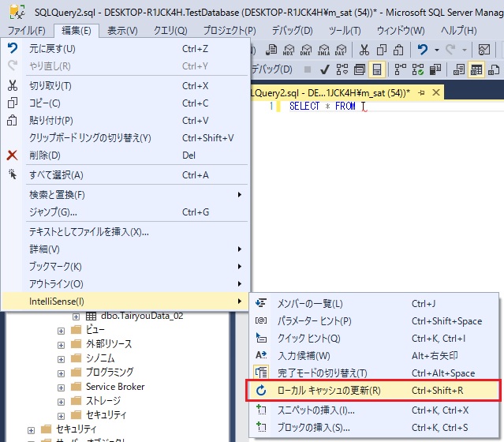
Task: Open the プロジェクト(P) menu
Action: (230, 31)
